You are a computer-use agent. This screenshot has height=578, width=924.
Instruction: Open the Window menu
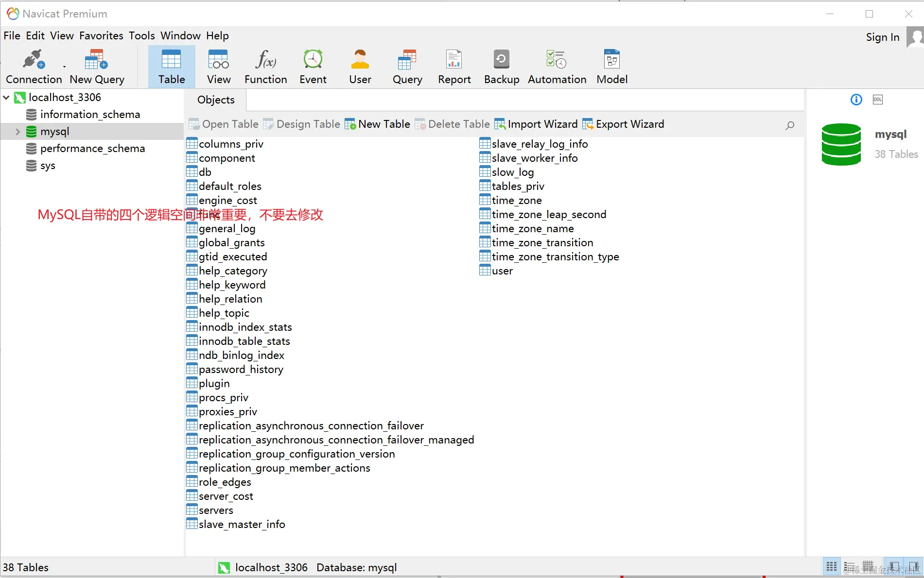point(180,35)
